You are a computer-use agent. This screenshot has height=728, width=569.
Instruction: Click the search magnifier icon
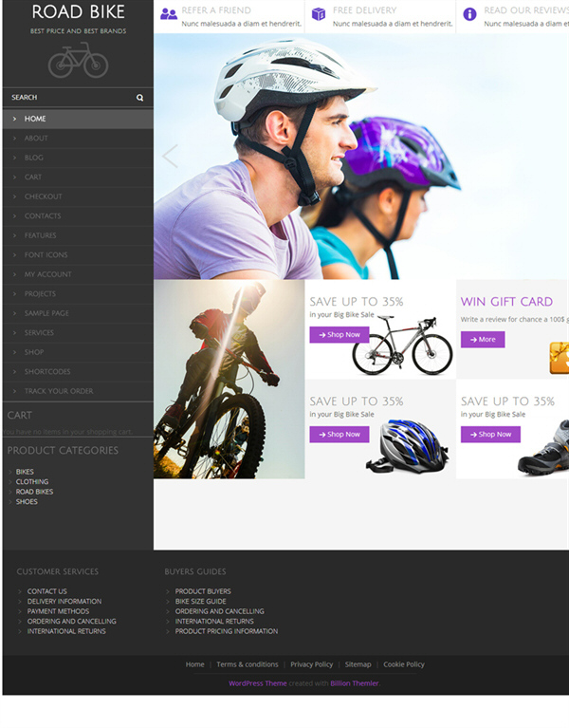pos(139,98)
